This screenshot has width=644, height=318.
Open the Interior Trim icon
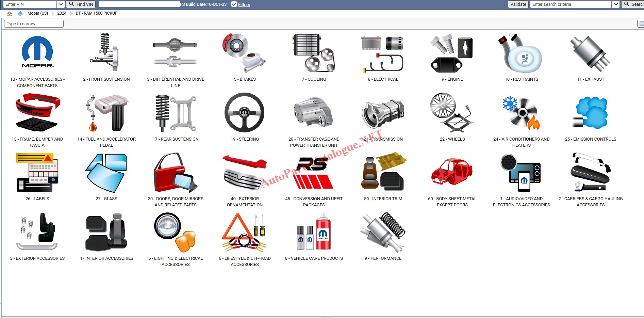pos(384,172)
